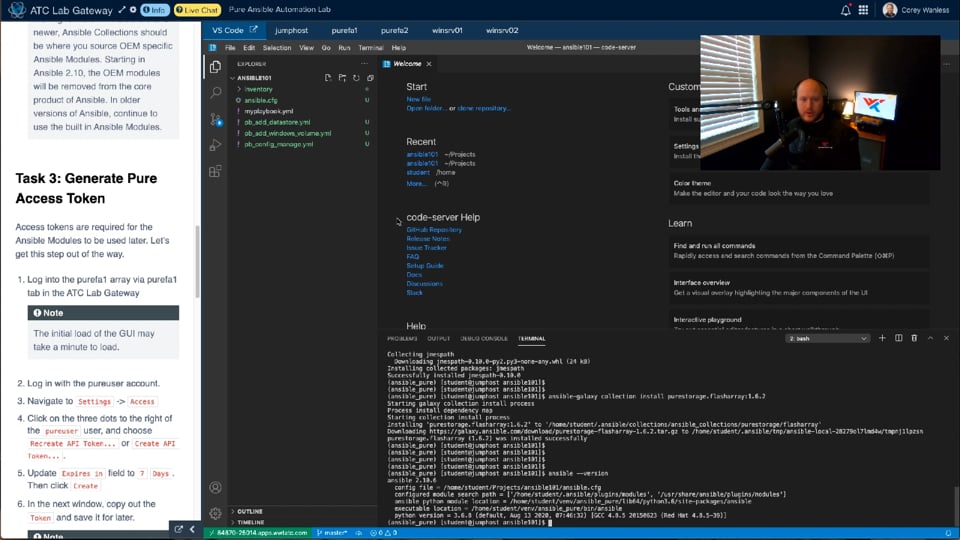Expand the Outline section
Image resolution: width=960 pixels, height=540 pixels.
point(250,511)
